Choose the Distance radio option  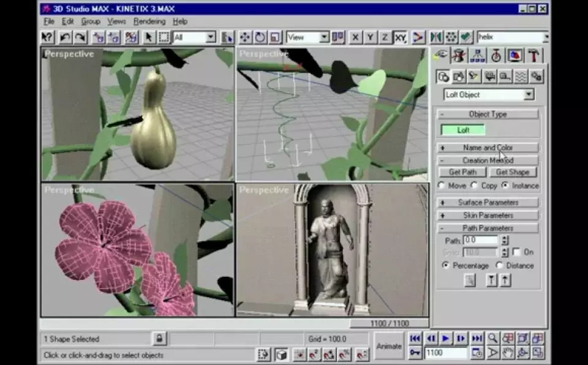499,265
